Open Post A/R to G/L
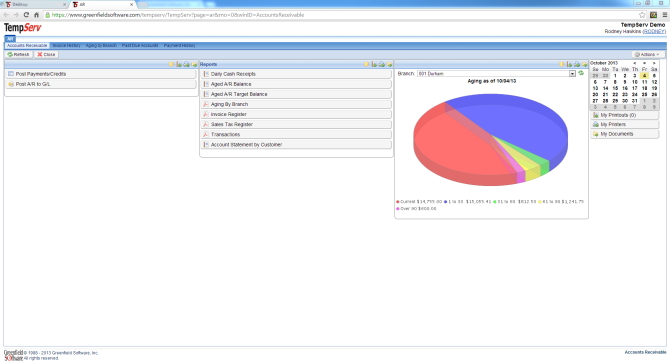Image resolution: width=670 pixels, height=362 pixels. coord(101,84)
